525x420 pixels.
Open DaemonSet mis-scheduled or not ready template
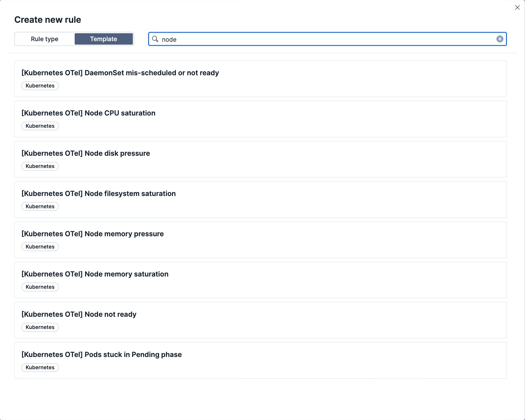(260, 79)
